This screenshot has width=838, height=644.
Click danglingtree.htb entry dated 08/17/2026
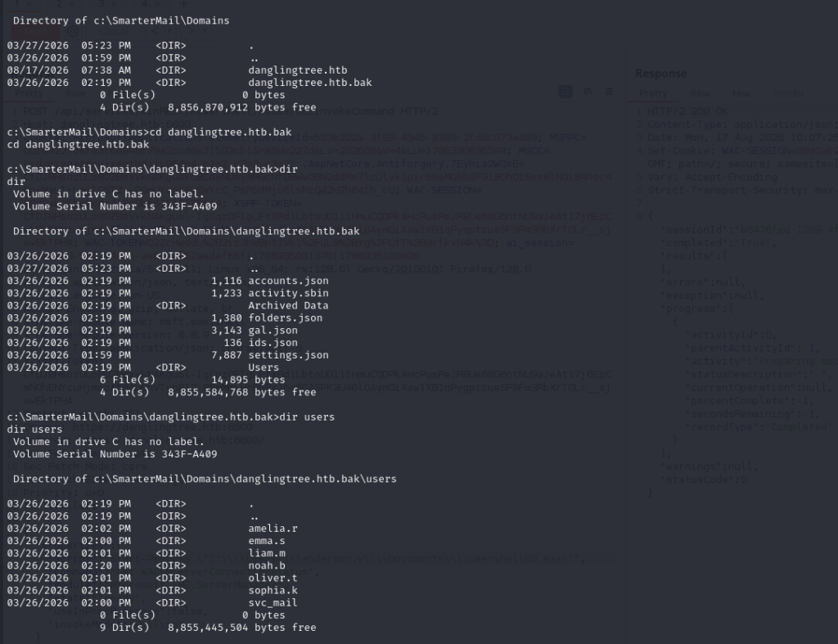click(x=298, y=70)
